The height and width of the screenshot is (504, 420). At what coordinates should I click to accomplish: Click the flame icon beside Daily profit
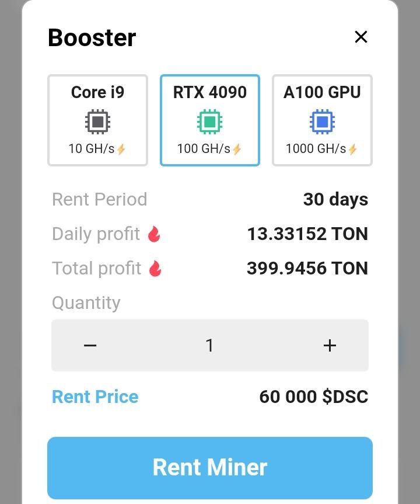pyautogui.click(x=154, y=234)
